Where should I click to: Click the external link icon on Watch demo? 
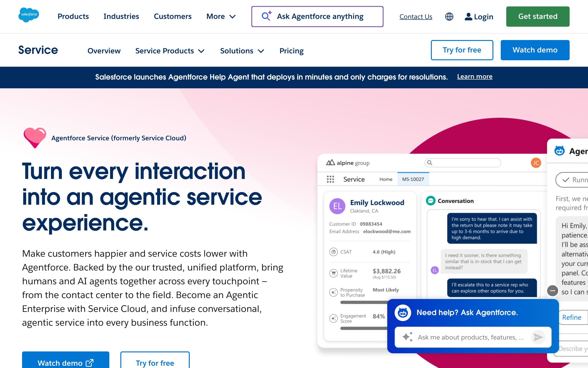click(89, 363)
